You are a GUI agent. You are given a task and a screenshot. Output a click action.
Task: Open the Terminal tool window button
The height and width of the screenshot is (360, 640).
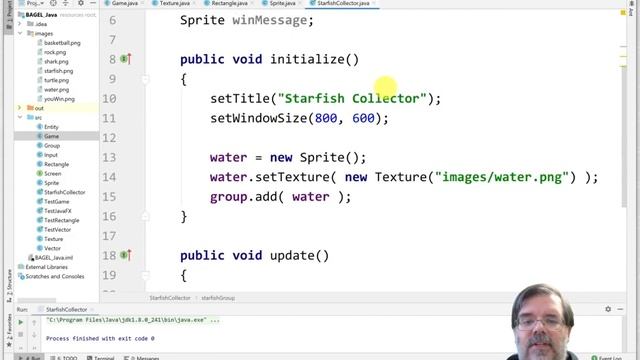point(100,358)
